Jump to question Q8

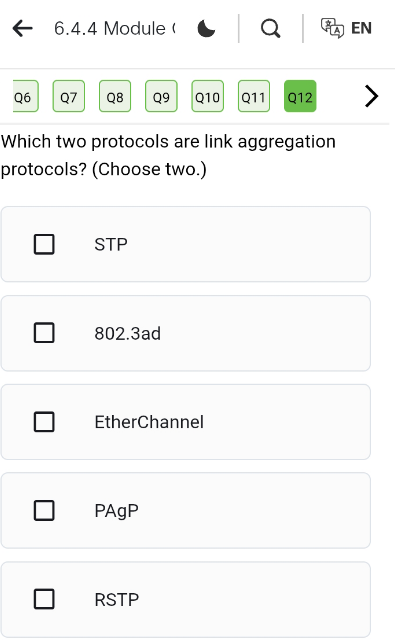(115, 96)
